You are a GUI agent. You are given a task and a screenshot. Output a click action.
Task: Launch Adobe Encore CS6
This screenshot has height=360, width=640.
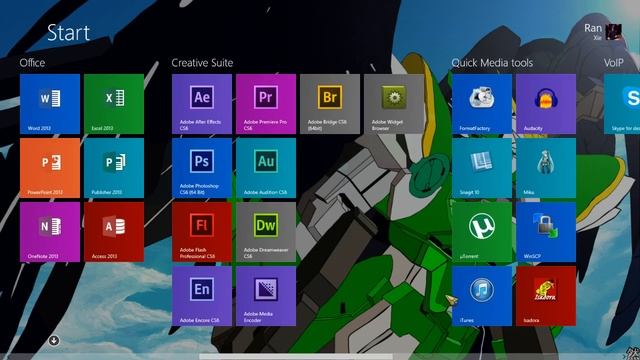coord(202,296)
